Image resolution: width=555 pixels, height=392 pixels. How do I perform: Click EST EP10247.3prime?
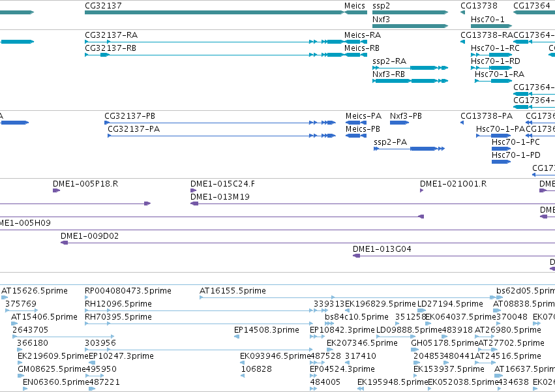(x=92, y=363)
